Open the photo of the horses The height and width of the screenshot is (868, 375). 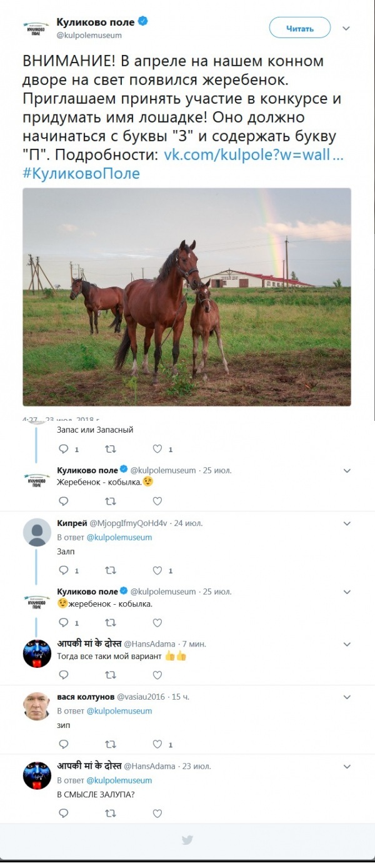click(x=187, y=300)
